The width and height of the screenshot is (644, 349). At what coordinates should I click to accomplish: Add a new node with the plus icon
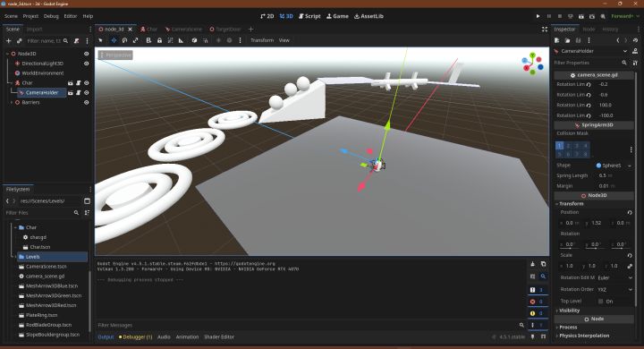coord(8,40)
